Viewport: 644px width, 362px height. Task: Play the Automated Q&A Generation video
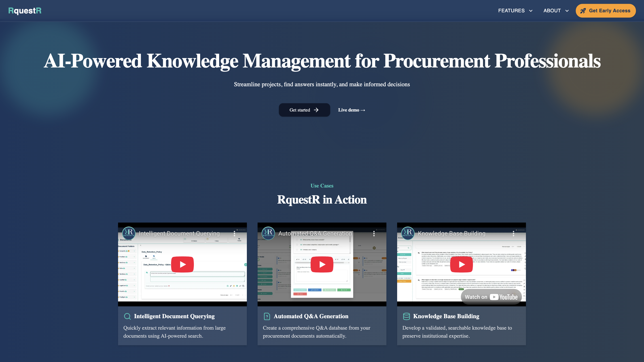[x=322, y=264]
